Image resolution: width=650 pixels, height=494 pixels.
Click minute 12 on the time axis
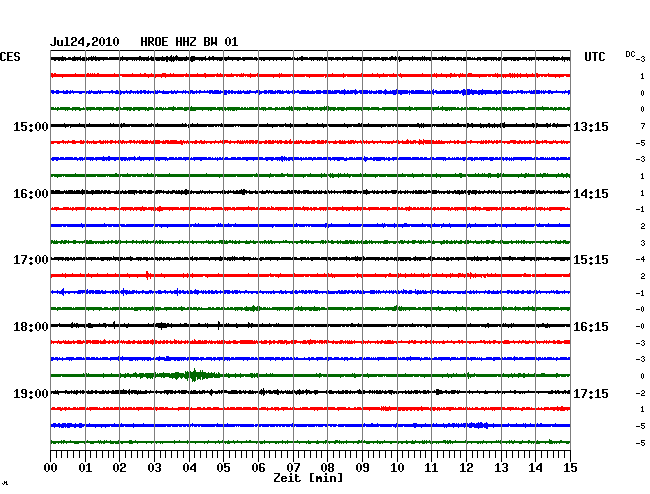click(466, 468)
